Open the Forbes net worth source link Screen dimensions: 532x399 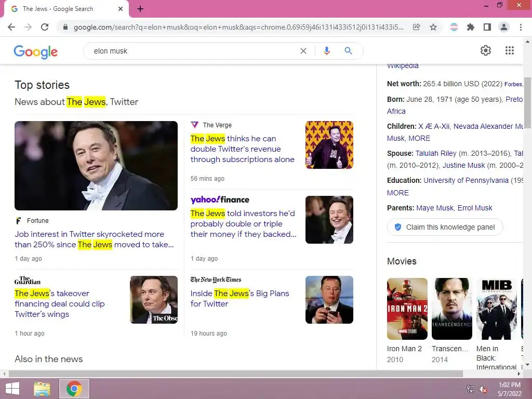513,84
